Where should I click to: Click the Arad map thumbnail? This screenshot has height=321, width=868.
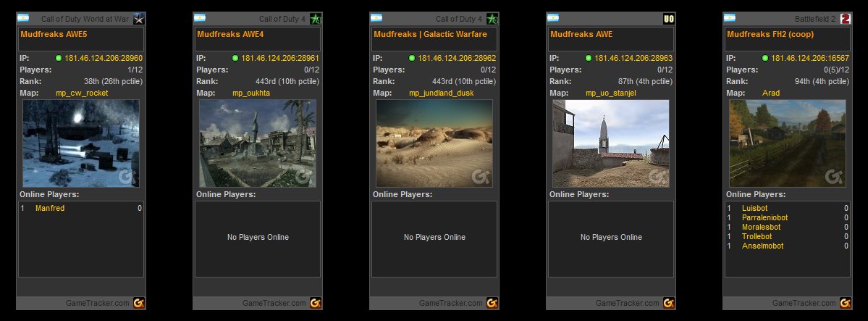pyautogui.click(x=787, y=143)
